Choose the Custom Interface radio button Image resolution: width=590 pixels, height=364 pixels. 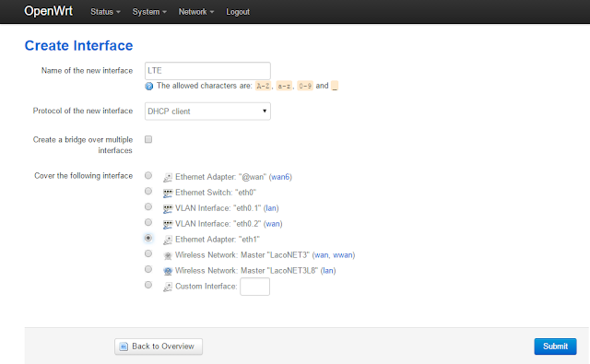coord(148,285)
